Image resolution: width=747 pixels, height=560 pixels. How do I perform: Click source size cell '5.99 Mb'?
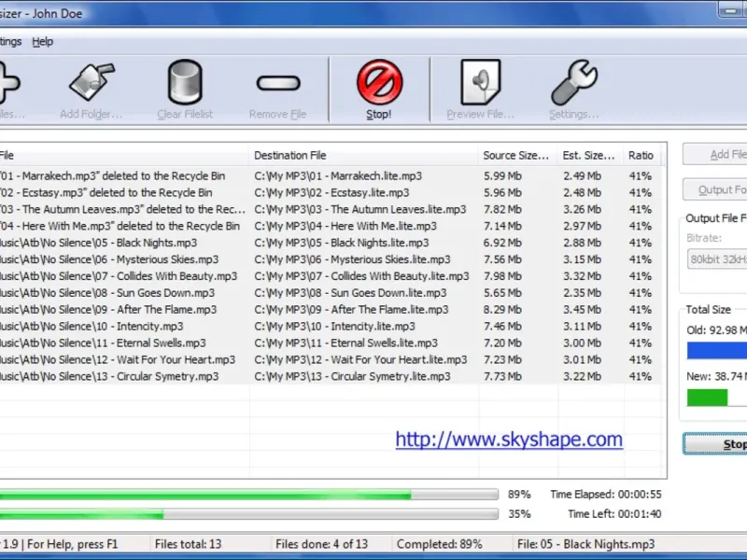[502, 176]
